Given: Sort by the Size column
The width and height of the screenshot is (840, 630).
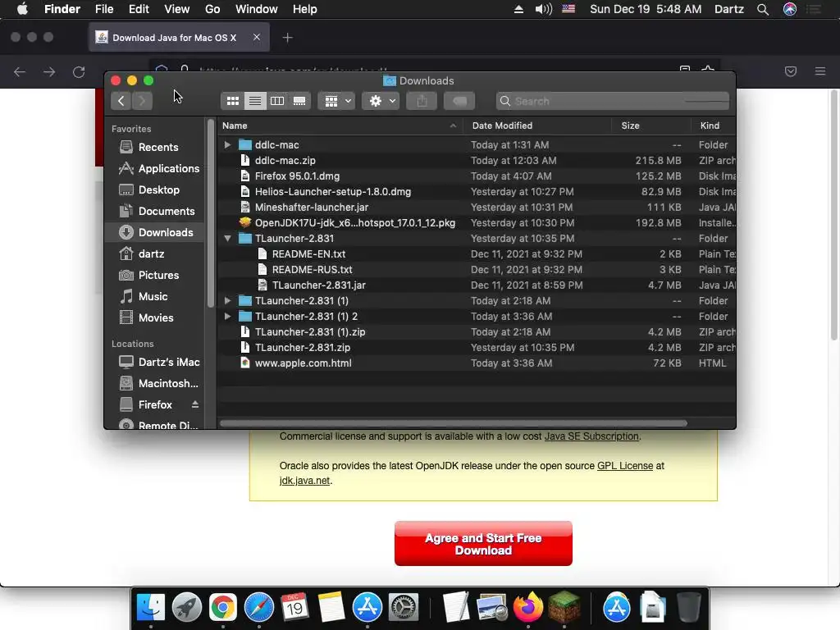Looking at the screenshot, I should click(x=651, y=126).
